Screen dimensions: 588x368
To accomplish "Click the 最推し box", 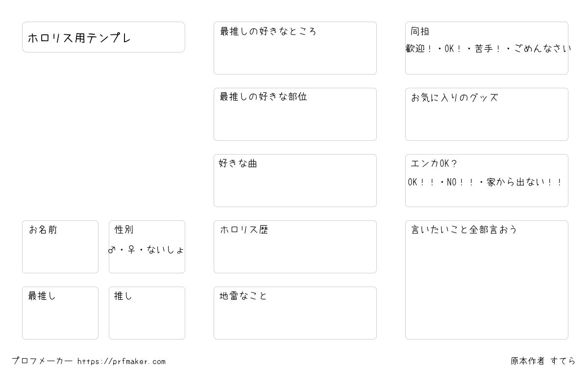I will coord(60,313).
